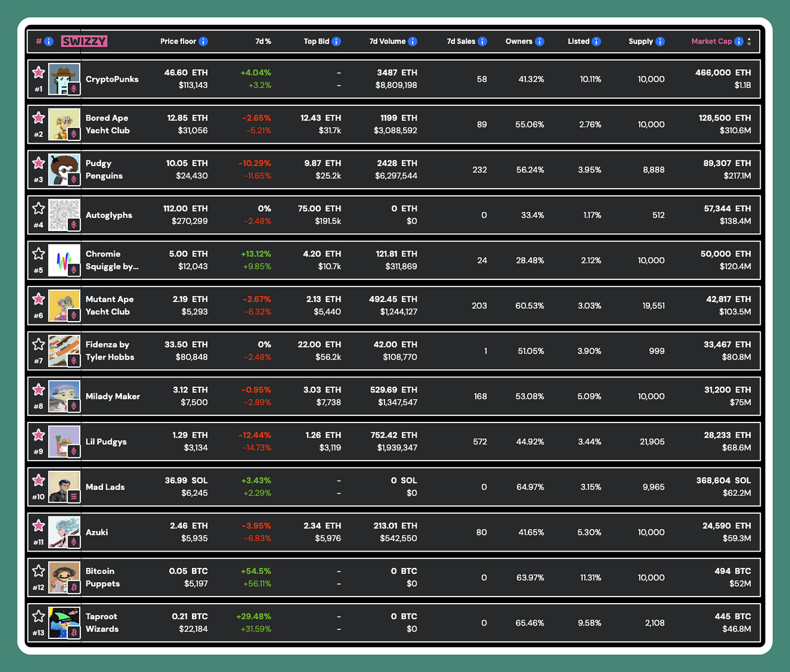Open the Pudgy Penguins collection name
This screenshot has width=790, height=672.
[104, 170]
